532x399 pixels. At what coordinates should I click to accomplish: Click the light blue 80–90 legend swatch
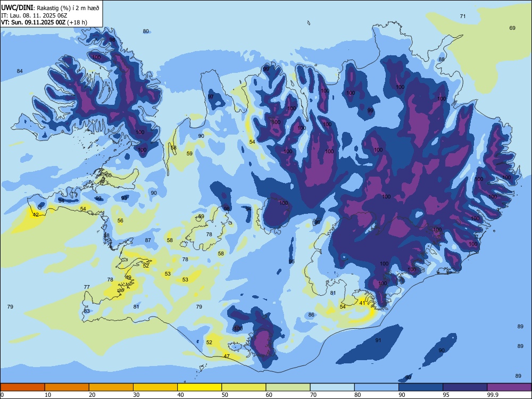377,387
